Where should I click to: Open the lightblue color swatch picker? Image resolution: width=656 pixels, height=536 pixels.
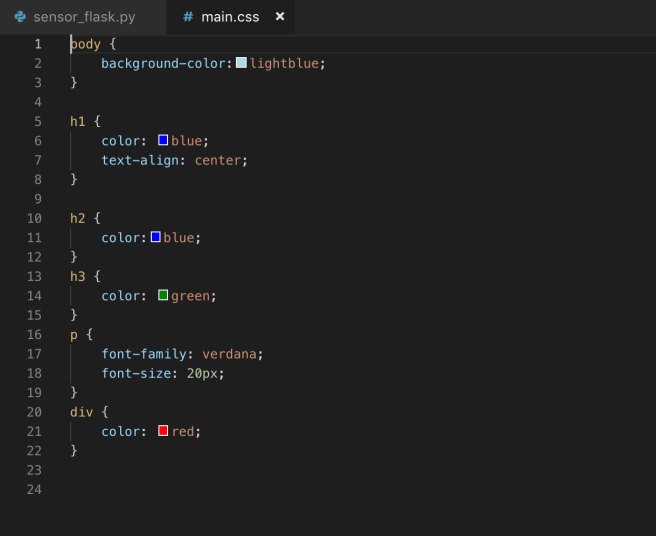pos(241,63)
